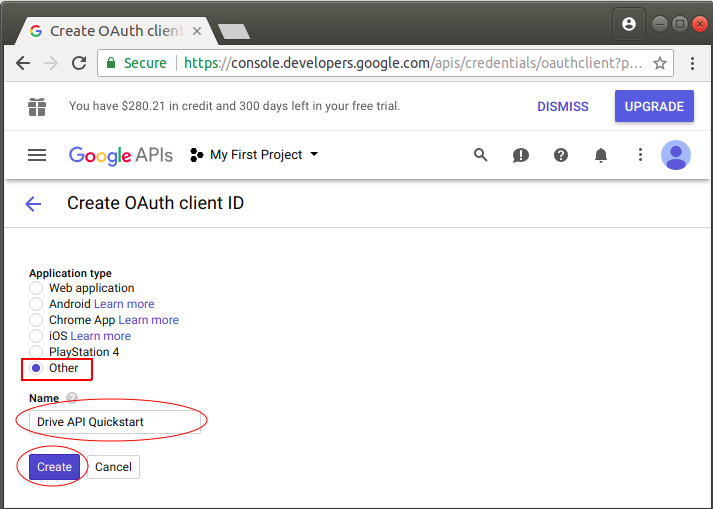Close the Create OAuth client tab
This screenshot has width=713, height=509.
(x=197, y=31)
